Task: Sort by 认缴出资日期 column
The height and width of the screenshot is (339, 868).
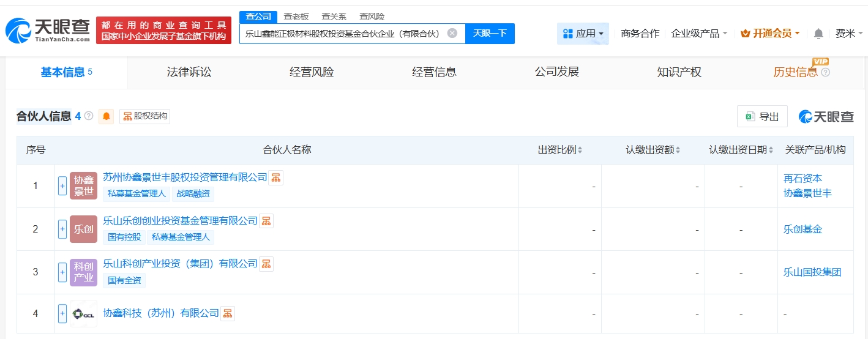Action: pos(741,150)
